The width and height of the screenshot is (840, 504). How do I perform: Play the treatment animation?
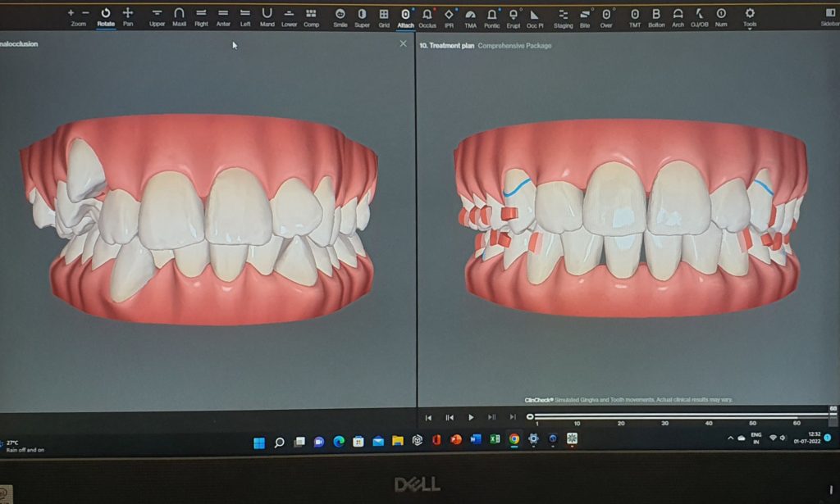pos(469,416)
